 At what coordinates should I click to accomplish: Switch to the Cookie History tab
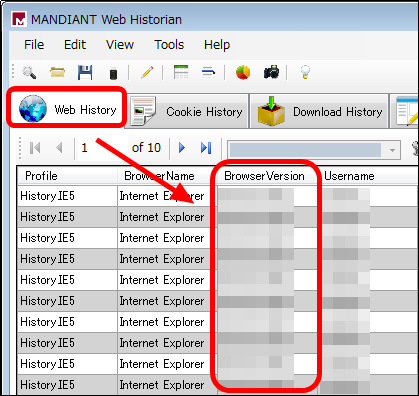188,111
